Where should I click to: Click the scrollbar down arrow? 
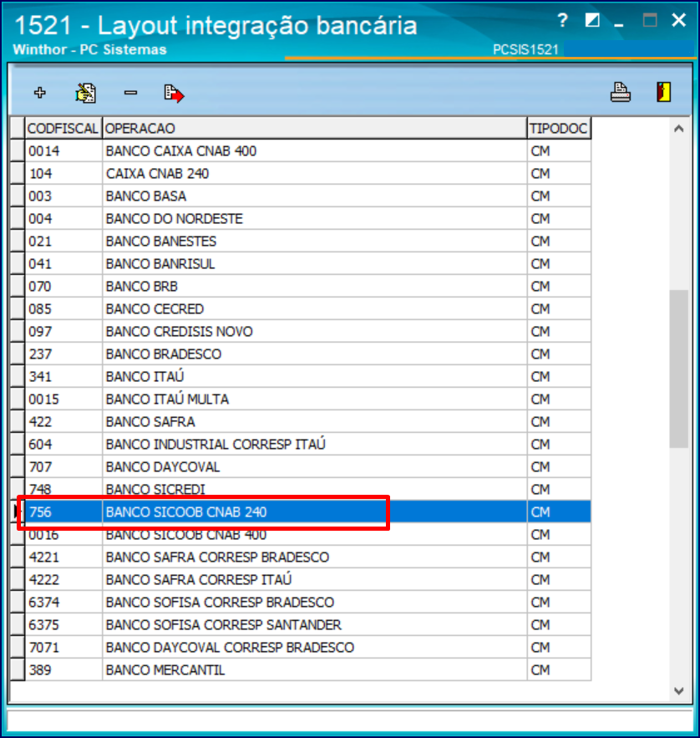pos(678,691)
